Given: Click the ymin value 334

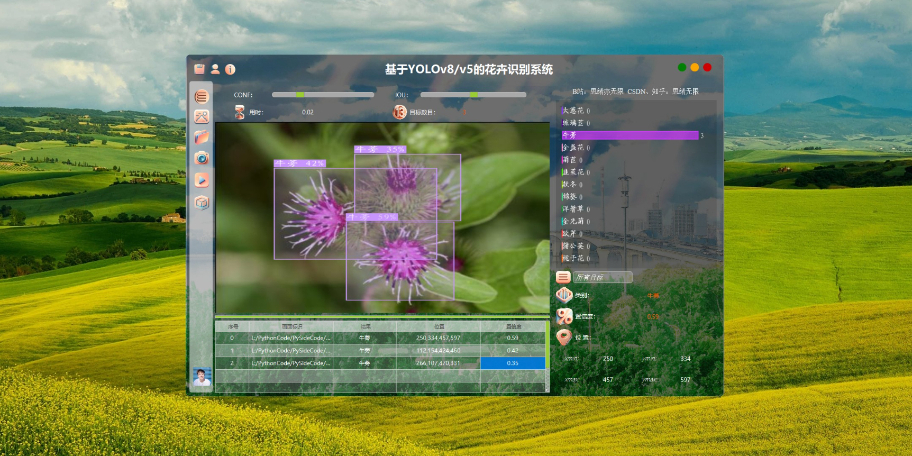Looking at the screenshot, I should (685, 359).
